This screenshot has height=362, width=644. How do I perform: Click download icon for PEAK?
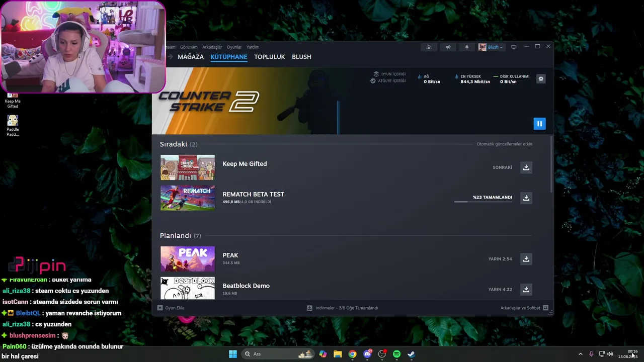tap(526, 259)
